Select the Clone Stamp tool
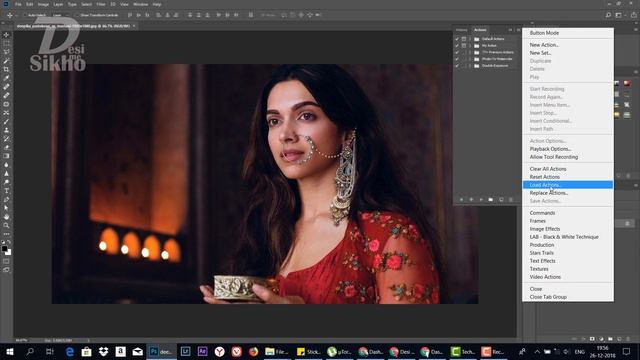Screen dimensions: 640x360 (6, 130)
